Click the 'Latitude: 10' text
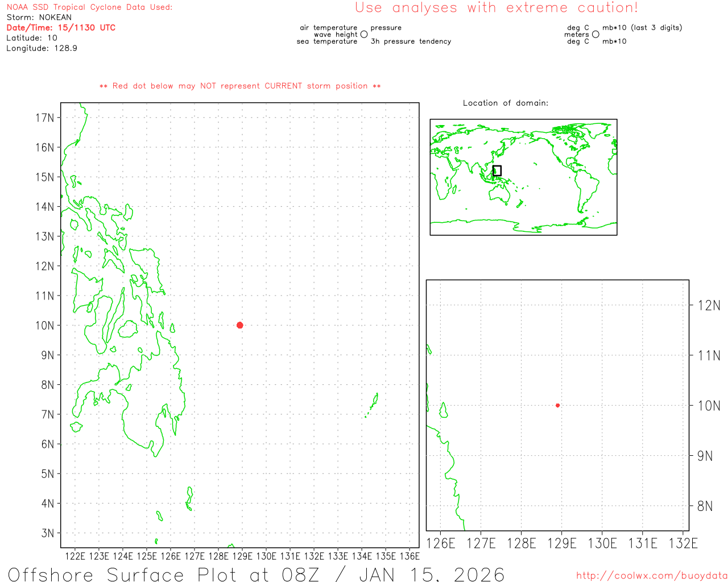 point(32,38)
